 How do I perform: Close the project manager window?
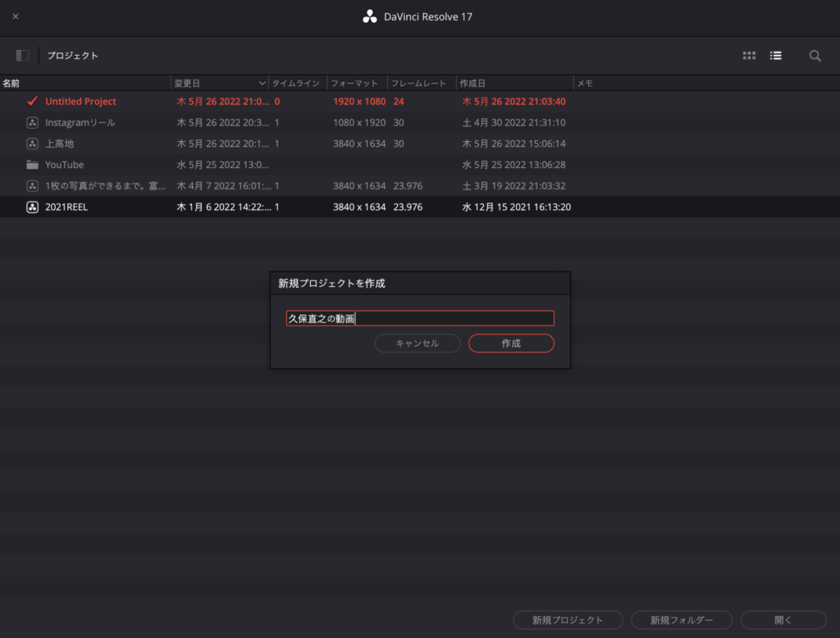(x=16, y=16)
